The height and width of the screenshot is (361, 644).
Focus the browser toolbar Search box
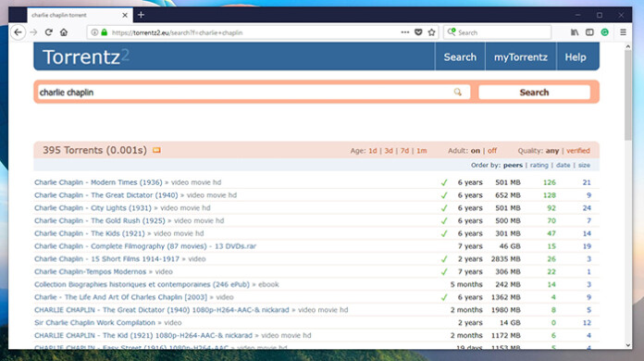click(x=498, y=32)
